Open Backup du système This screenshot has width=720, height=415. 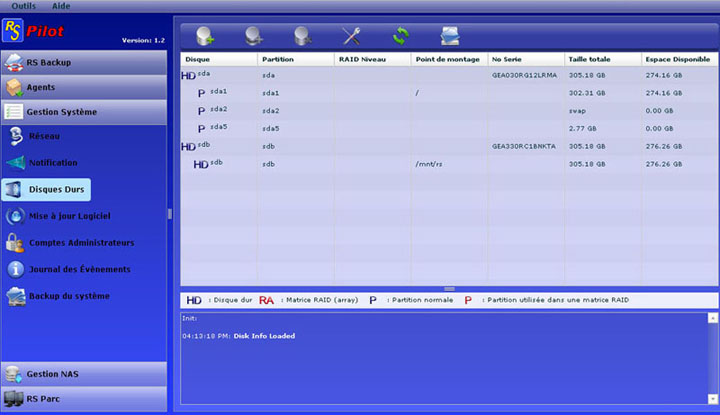(x=69, y=296)
